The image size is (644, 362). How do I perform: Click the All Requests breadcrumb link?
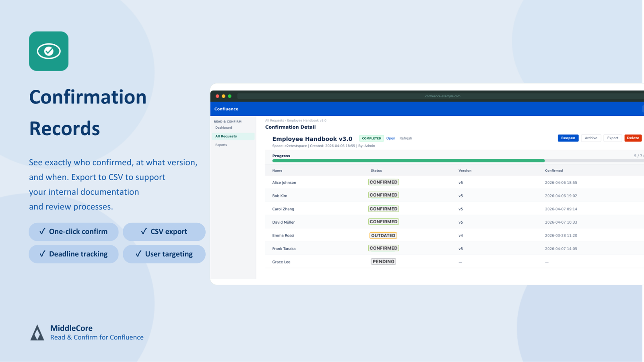coord(275,120)
